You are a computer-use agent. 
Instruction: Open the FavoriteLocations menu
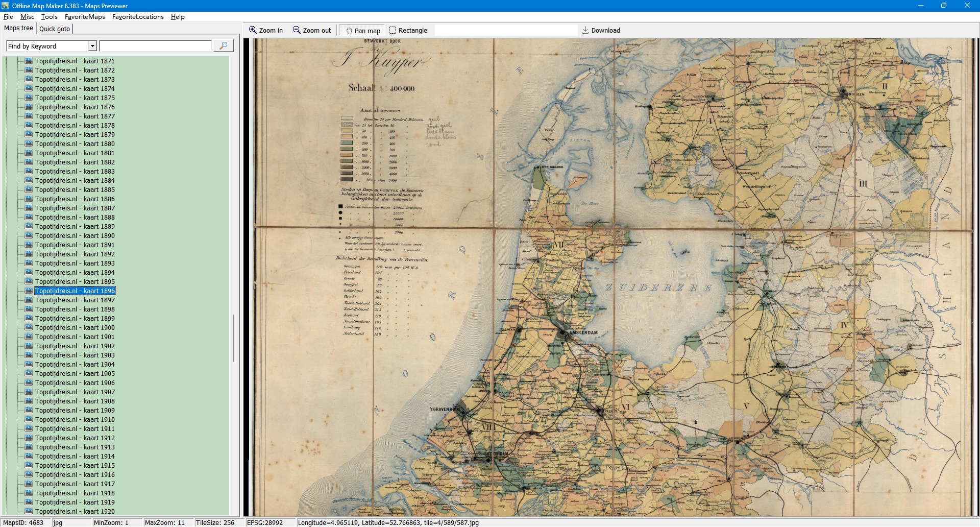(x=138, y=17)
